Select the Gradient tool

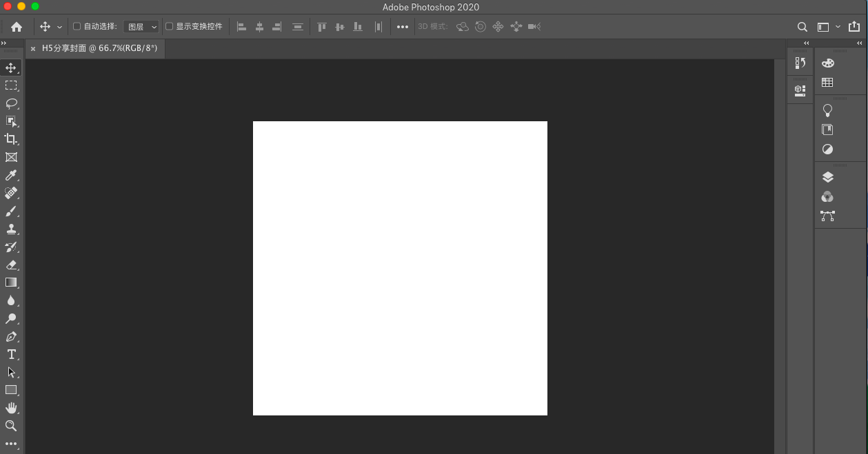(x=11, y=282)
